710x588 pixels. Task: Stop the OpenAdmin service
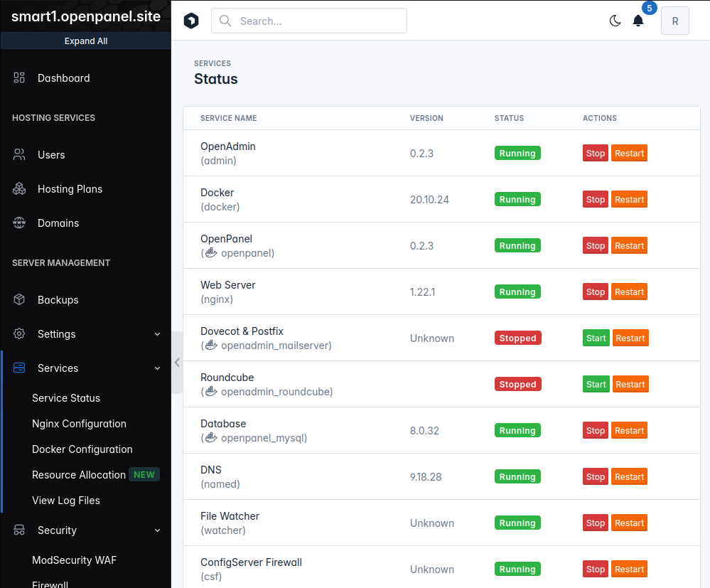[595, 153]
